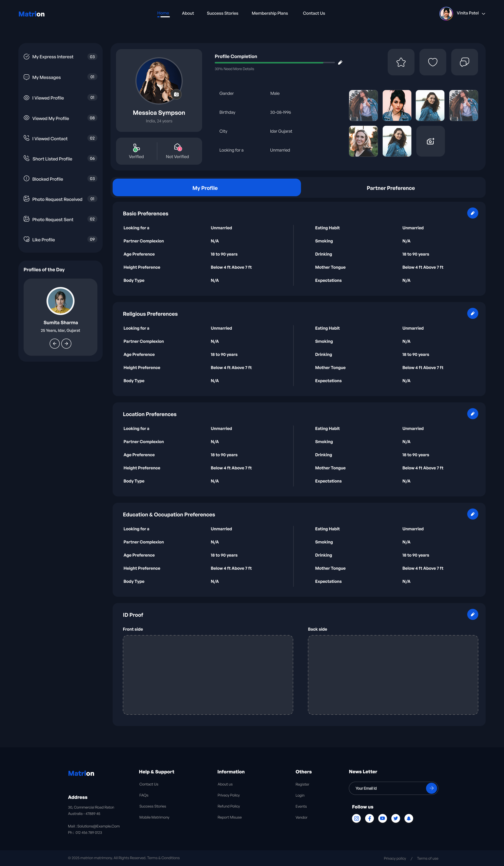Click previous arrow under Sumita Sharma
Viewport: 504px width, 866px height.
[55, 344]
